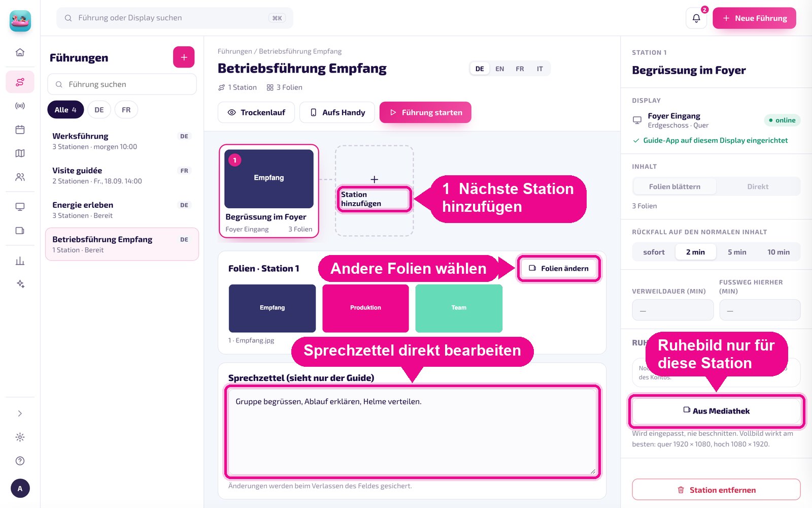Open the calendar icon in sidebar
812x508 pixels.
(20, 130)
